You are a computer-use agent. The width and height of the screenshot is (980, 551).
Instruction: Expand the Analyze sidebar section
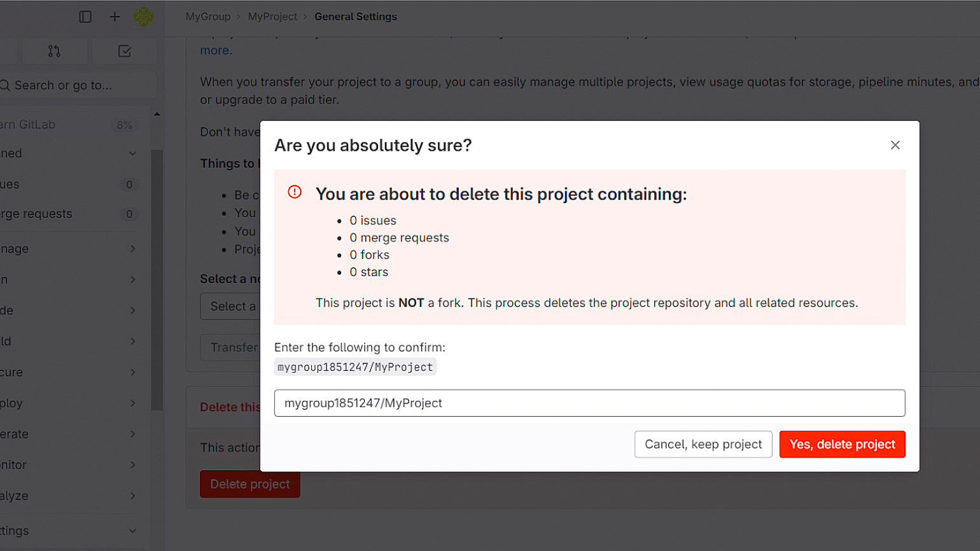coord(70,496)
